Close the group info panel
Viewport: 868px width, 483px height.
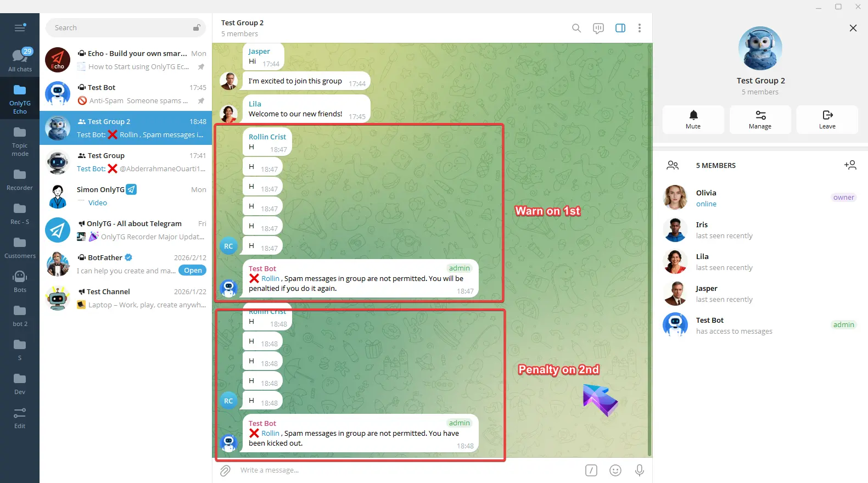[x=853, y=28]
